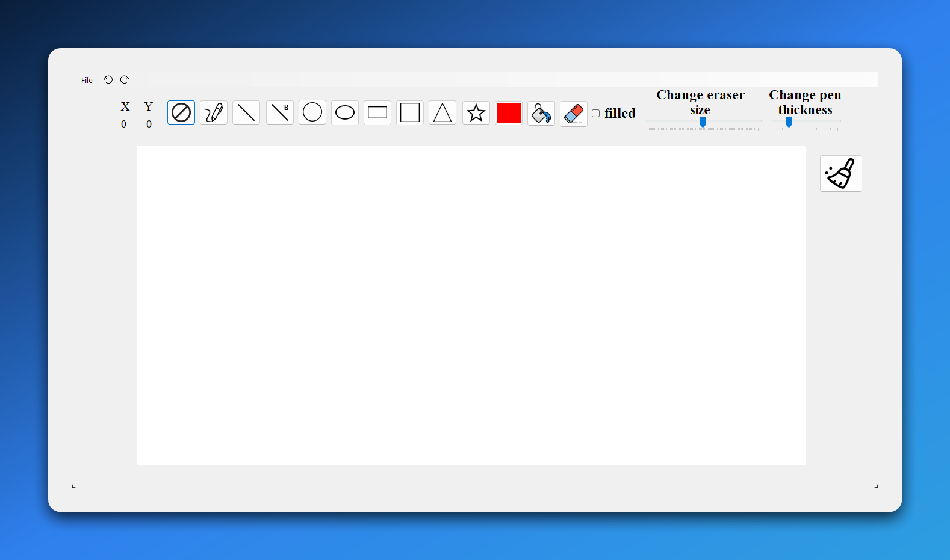Image resolution: width=950 pixels, height=560 pixels.
Task: Clear the canvas with broom button
Action: coord(841,173)
